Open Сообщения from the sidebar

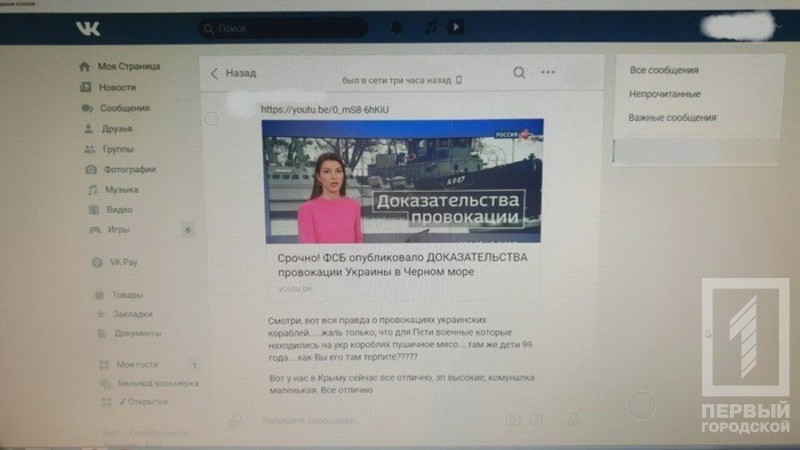pos(124,108)
